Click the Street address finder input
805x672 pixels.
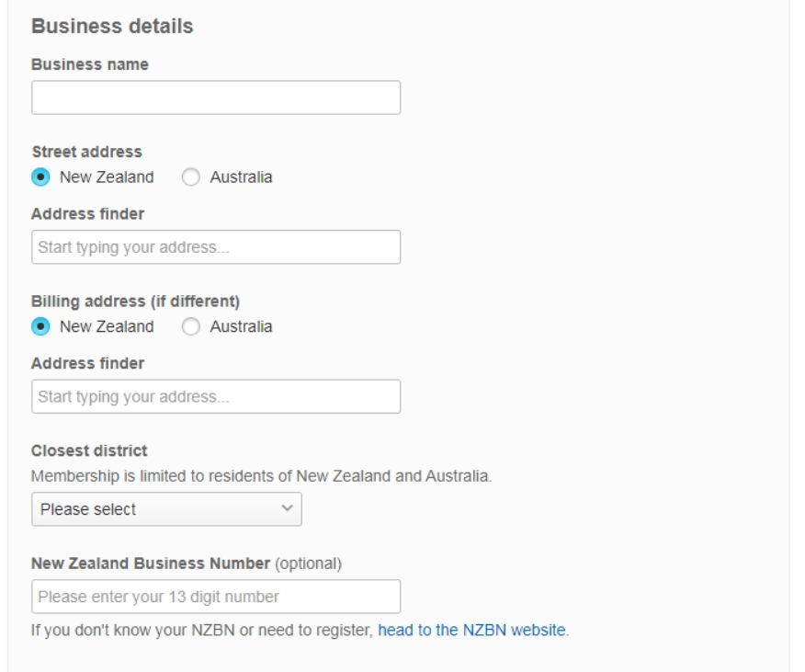216,247
